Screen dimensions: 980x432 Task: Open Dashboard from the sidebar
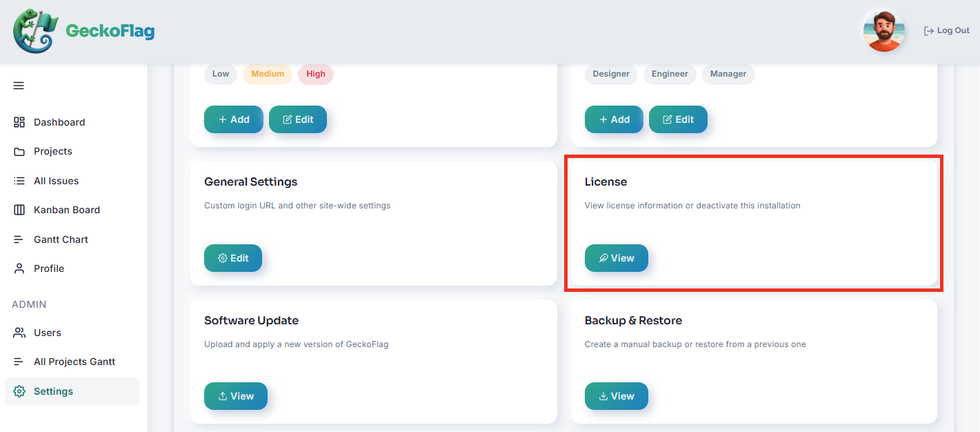(72, 122)
